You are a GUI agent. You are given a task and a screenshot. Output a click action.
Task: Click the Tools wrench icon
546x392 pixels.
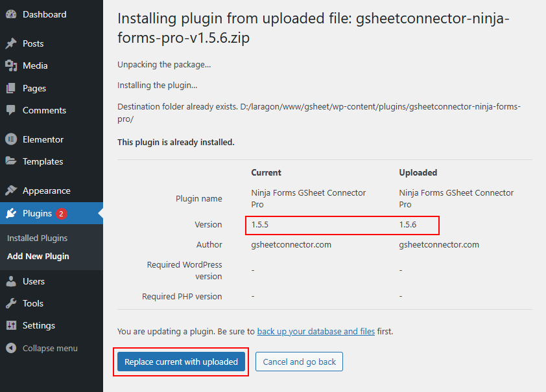11,303
